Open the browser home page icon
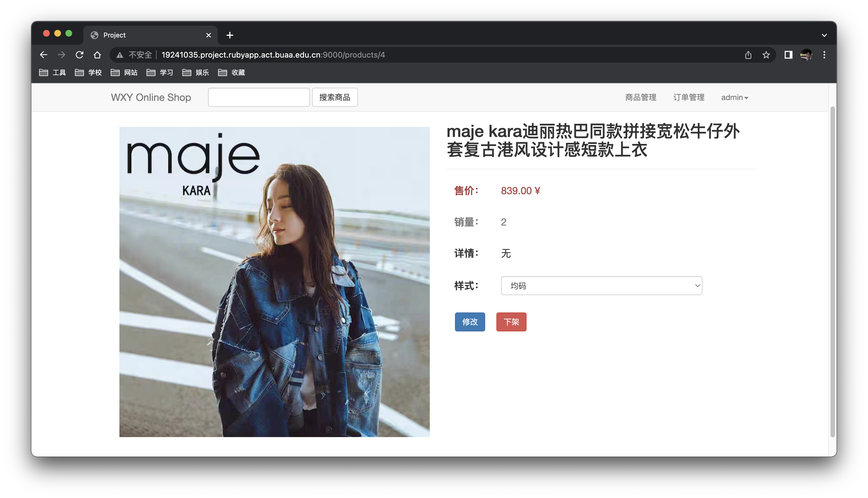 (98, 55)
